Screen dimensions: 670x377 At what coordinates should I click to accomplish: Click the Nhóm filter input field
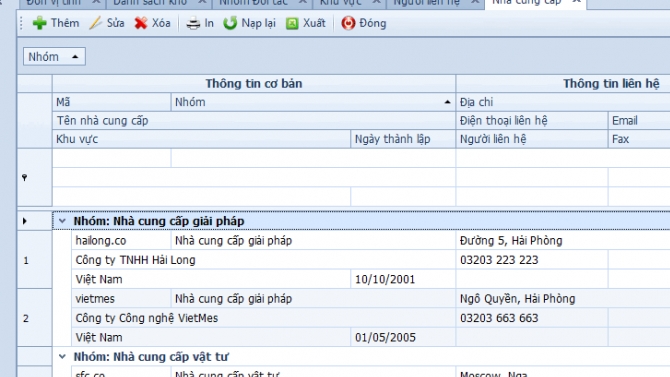pyautogui.click(x=313, y=158)
